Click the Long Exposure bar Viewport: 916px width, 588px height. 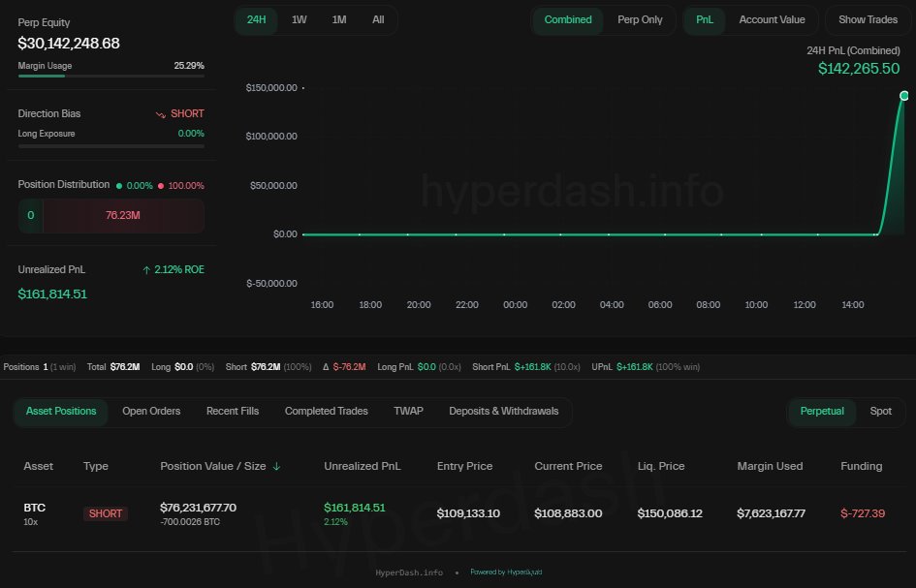111,146
